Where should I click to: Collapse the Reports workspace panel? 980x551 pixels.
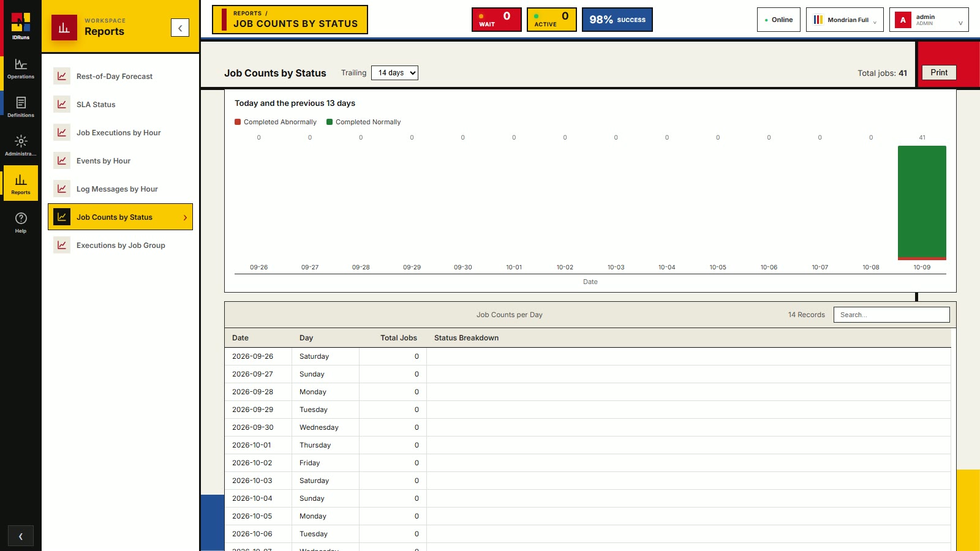point(180,28)
